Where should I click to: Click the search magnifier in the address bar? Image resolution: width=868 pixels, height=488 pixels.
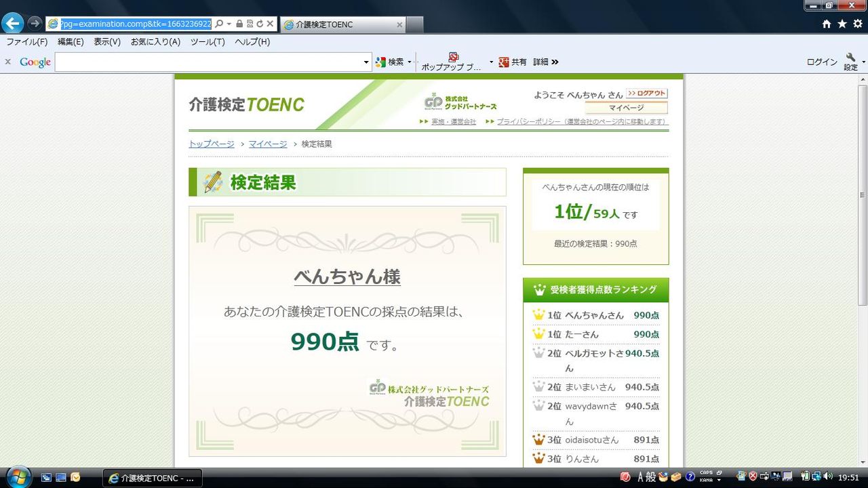[219, 24]
